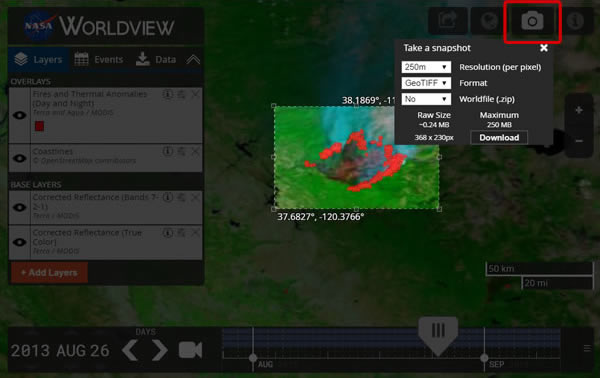Viewport: 600px width, 378px height.
Task: Hide the Fires and Thermal Anomalies layer
Action: tap(20, 115)
